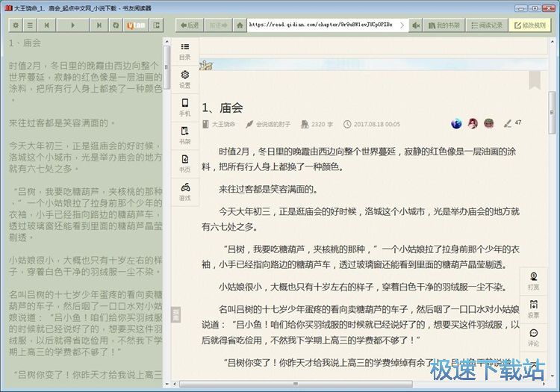Open the 目录 table of contents

pos(184,51)
